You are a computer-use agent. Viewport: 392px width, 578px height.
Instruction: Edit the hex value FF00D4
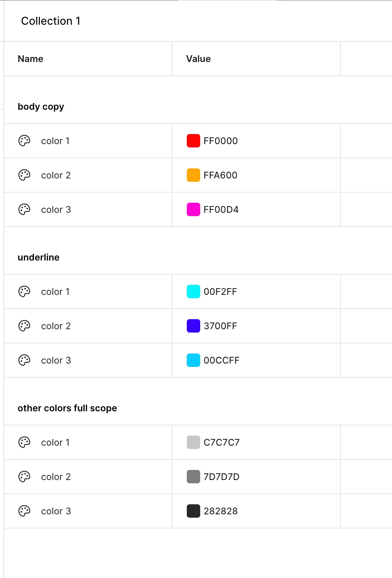point(221,209)
